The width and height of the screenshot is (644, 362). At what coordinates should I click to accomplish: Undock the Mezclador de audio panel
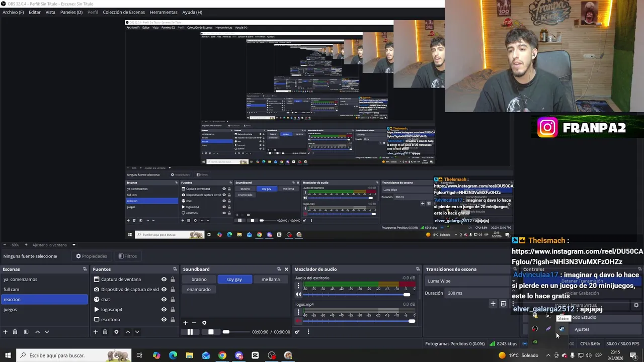click(x=418, y=269)
